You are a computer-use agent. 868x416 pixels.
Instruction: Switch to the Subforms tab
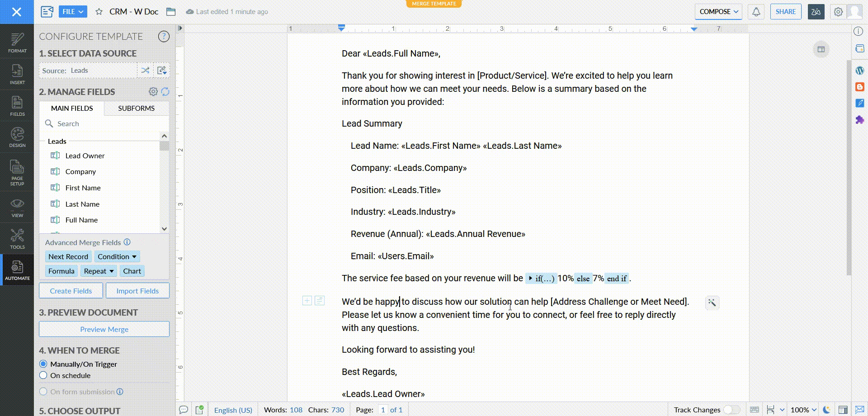[136, 108]
